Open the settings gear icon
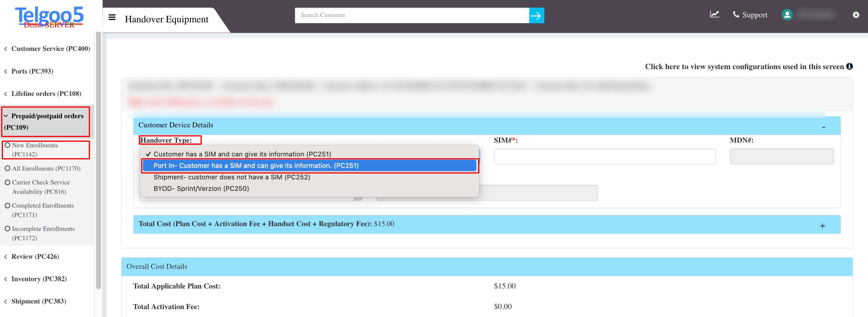Viewport: 868px width, 317px height. [x=856, y=15]
